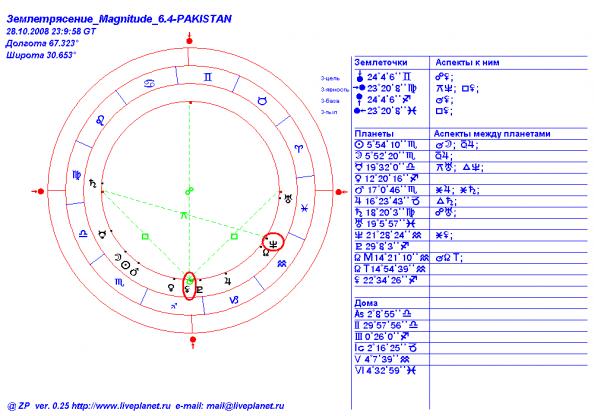Select the Mars symbol inside the chart wheel
The width and height of the screenshot is (594, 416).
[134, 271]
